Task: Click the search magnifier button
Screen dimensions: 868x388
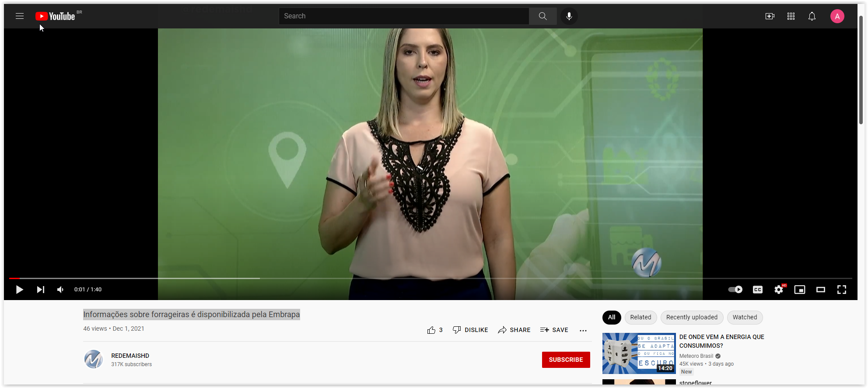Action: 542,16
